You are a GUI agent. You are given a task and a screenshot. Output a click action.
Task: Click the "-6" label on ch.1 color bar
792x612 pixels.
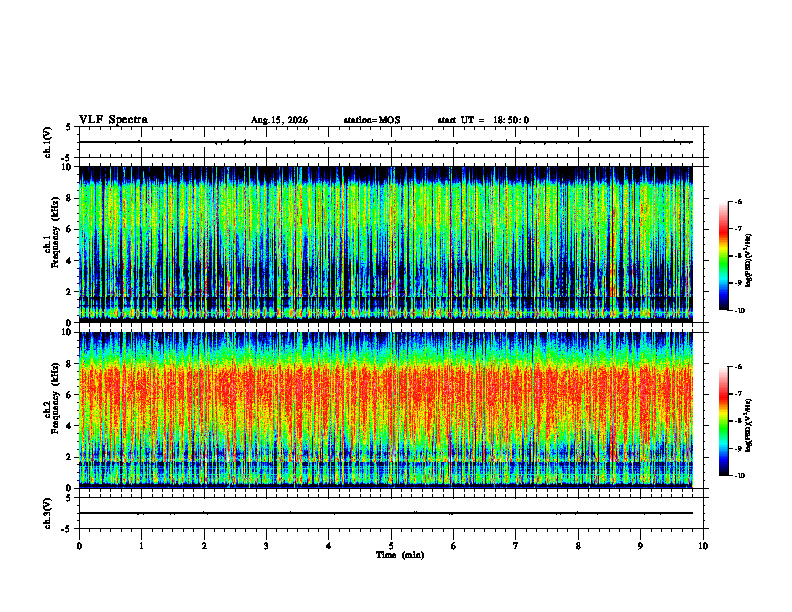click(738, 201)
